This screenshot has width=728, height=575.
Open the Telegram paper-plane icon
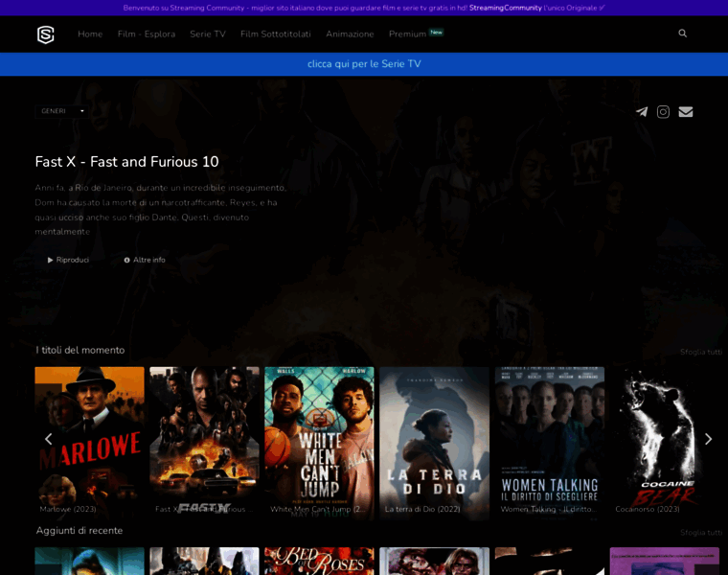642,112
